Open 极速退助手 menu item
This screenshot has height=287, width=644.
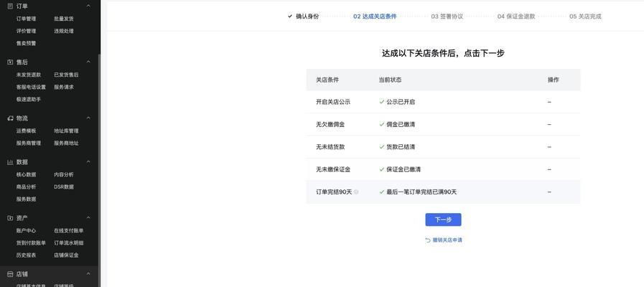pos(29,99)
